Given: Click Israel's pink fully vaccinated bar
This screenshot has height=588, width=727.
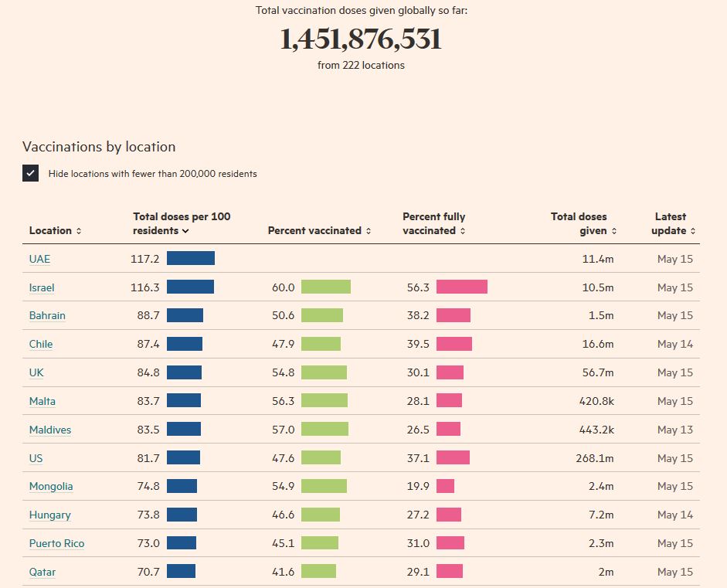Looking at the screenshot, I should tap(461, 287).
